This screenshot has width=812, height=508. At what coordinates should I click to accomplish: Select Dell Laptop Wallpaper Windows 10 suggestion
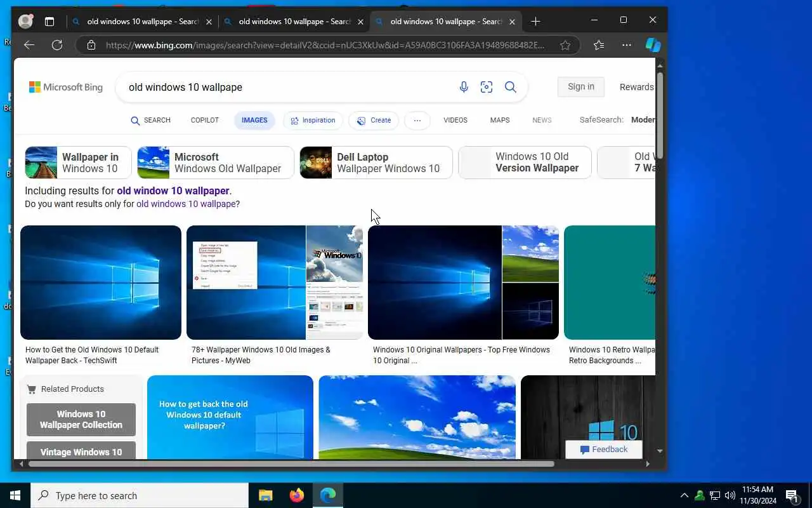click(376, 163)
